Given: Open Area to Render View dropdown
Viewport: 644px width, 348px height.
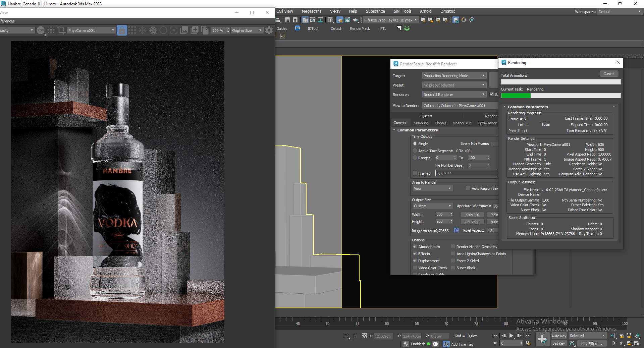Looking at the screenshot, I should (x=432, y=188).
